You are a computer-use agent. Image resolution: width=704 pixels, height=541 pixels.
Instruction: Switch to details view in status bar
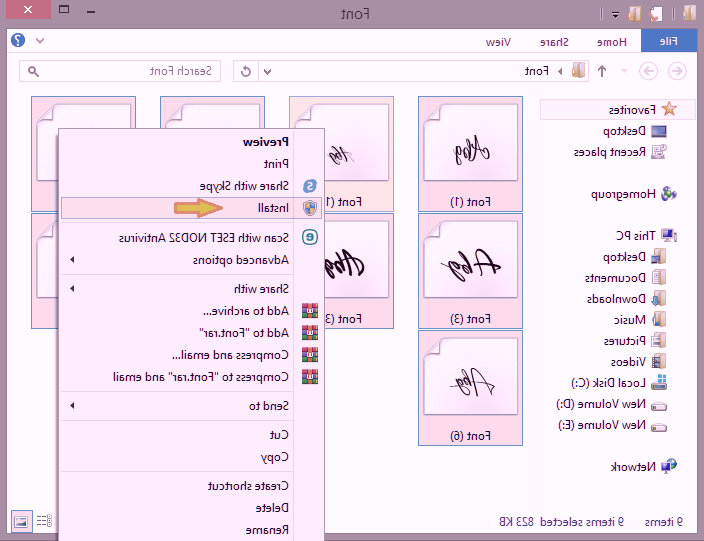pos(44,521)
